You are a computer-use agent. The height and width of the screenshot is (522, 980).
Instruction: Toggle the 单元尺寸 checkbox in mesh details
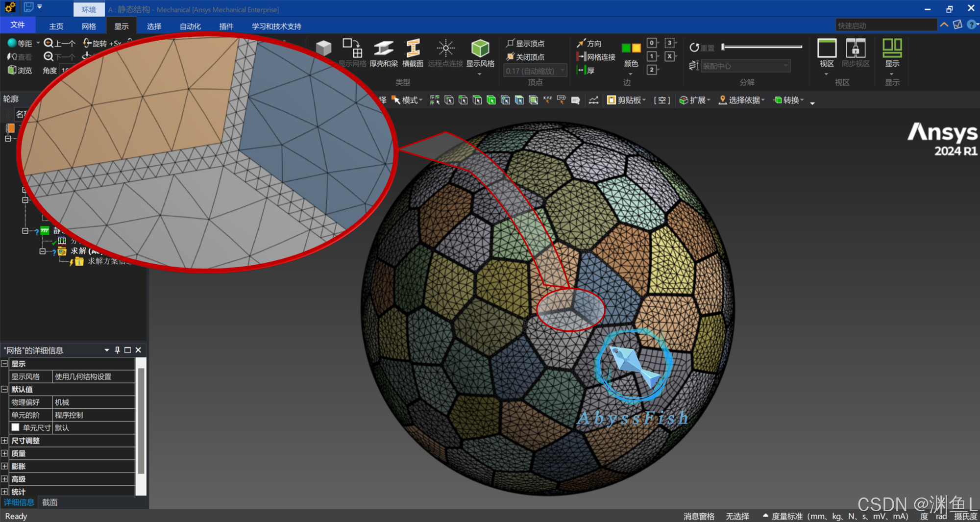(16, 427)
